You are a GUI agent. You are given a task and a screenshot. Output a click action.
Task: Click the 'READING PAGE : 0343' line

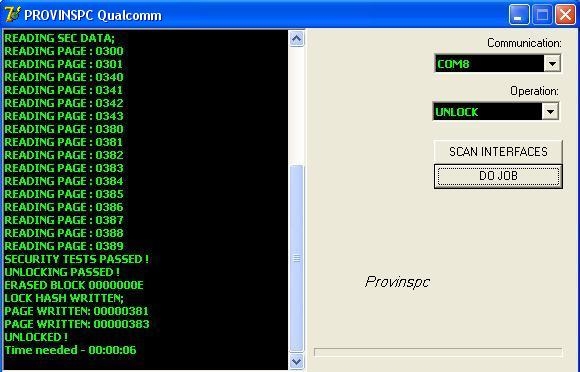click(64, 116)
